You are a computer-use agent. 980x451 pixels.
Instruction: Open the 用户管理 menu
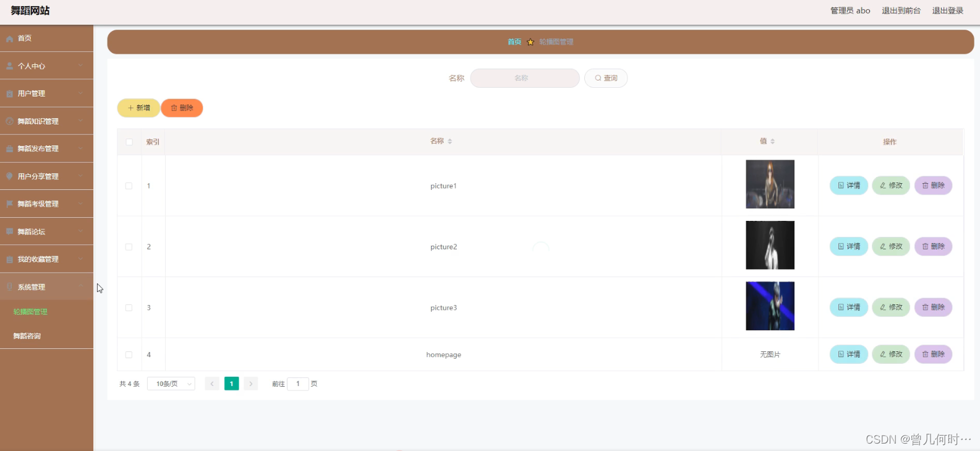pyautogui.click(x=46, y=93)
